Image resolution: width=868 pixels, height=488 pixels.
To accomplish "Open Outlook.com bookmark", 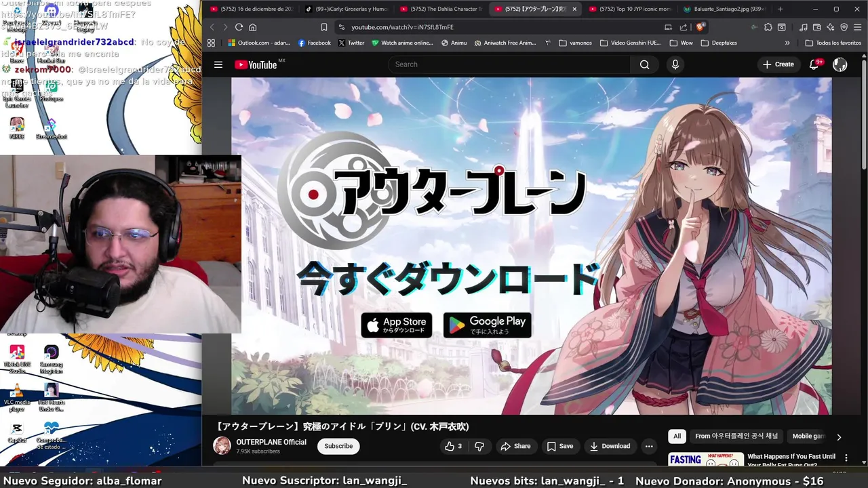I will coord(259,43).
